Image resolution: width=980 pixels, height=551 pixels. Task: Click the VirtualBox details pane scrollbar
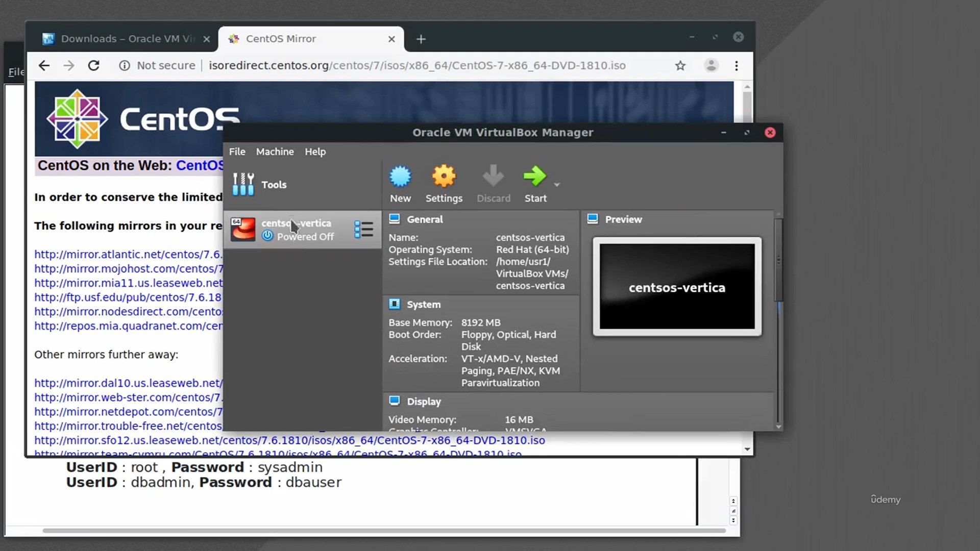click(778, 260)
